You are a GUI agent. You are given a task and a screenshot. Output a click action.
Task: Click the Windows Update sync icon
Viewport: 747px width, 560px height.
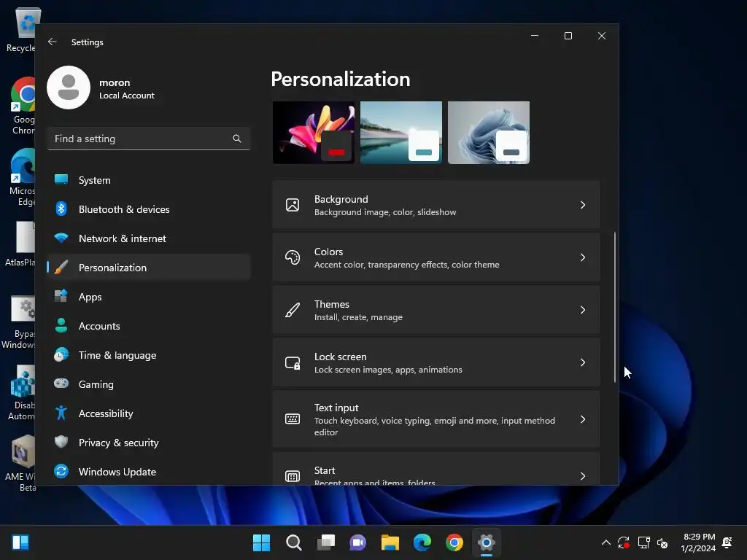click(61, 471)
